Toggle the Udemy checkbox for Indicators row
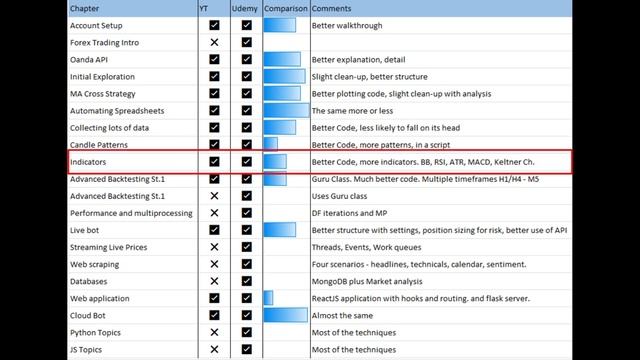 [247, 162]
